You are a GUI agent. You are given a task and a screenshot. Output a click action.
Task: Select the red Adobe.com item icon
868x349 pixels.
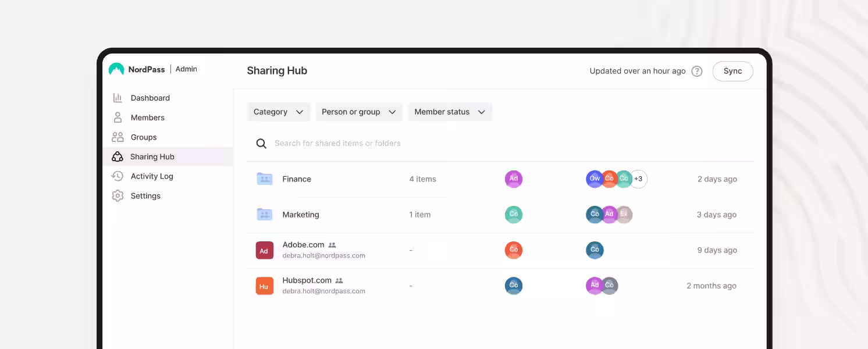[x=265, y=251]
